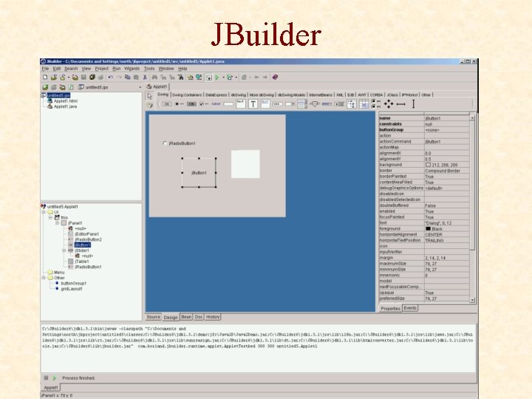532x399 pixels.
Task: Click the name property value field jButton1
Action: 447,118
